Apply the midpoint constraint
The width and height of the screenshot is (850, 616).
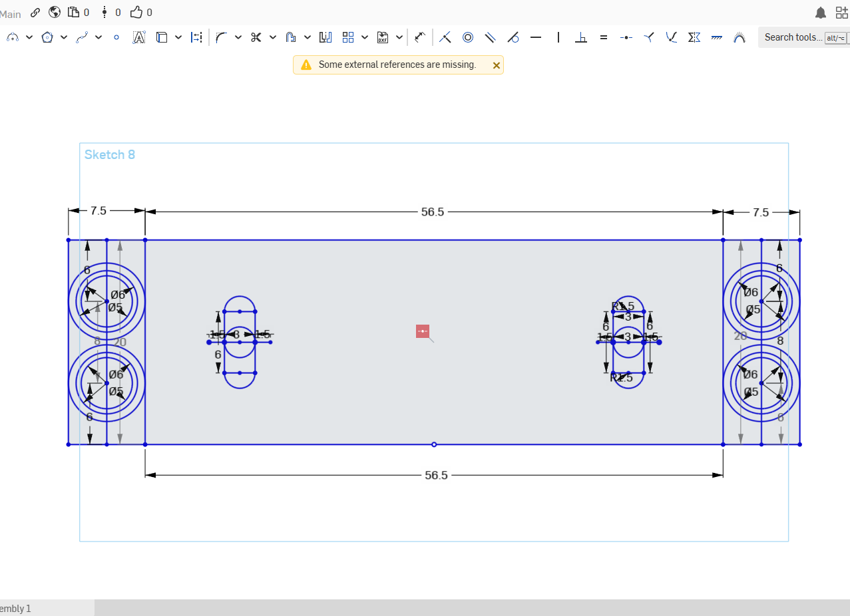[626, 37]
